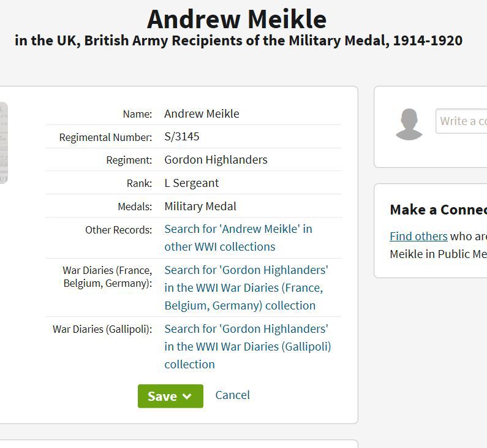The height and width of the screenshot is (448, 487).
Task: Click the Andrew Meikle page heading
Action: [236, 19]
